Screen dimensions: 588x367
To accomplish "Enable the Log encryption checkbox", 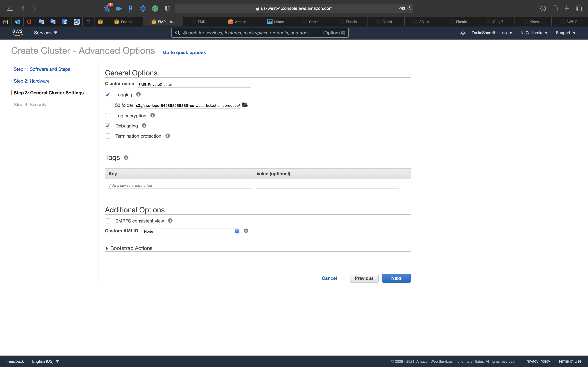I will coord(108,116).
